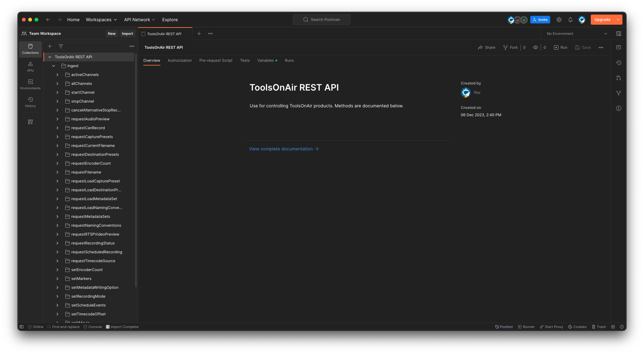The image size is (644, 354).
Task: Collapse the ingest folder
Action: click(54, 66)
